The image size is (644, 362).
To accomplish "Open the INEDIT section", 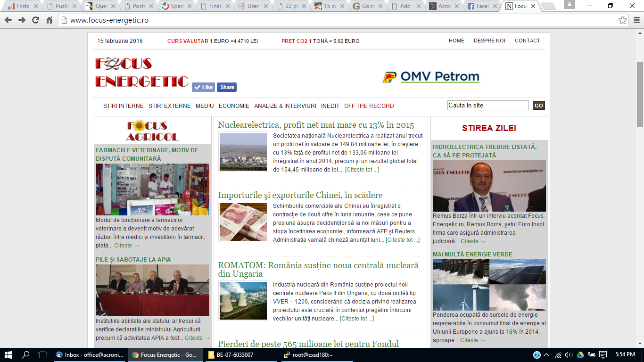I will 330,106.
